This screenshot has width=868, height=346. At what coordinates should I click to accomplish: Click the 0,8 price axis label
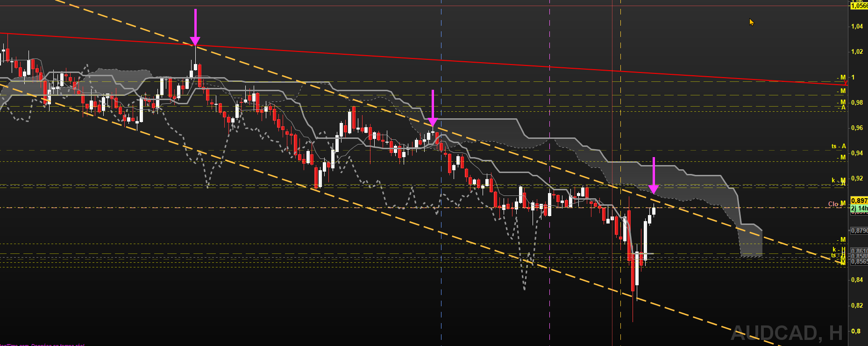pos(855,331)
